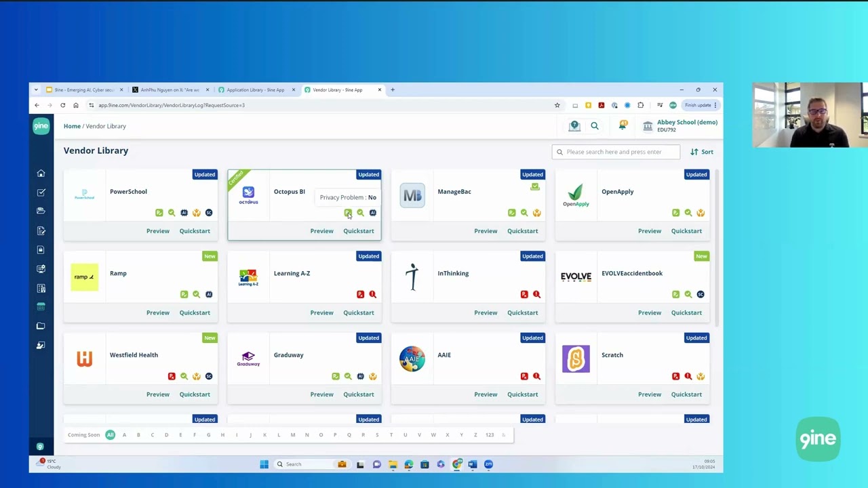Filter vendors by letter A
The height and width of the screenshot is (488, 868).
click(124, 435)
